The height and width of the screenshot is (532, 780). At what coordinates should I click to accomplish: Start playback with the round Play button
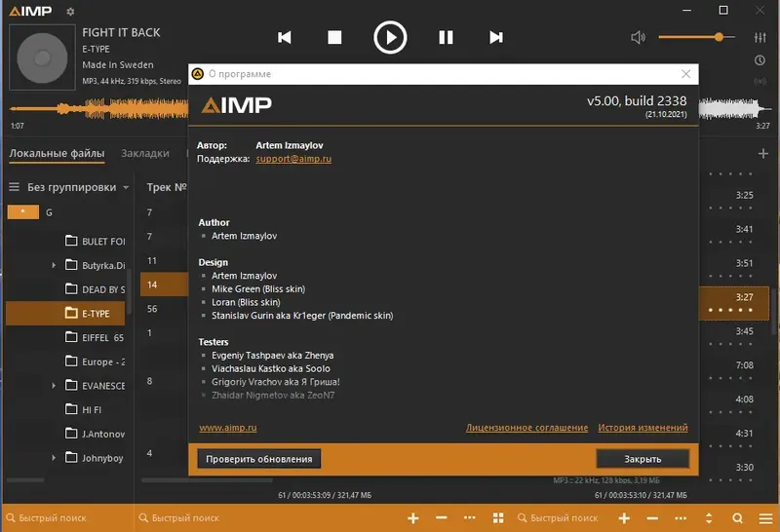390,37
